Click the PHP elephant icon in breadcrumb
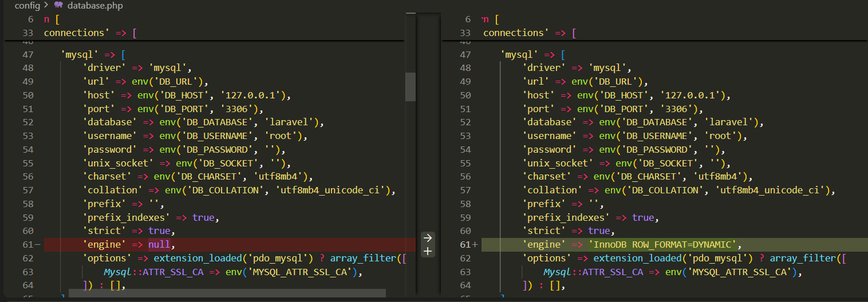 click(58, 6)
